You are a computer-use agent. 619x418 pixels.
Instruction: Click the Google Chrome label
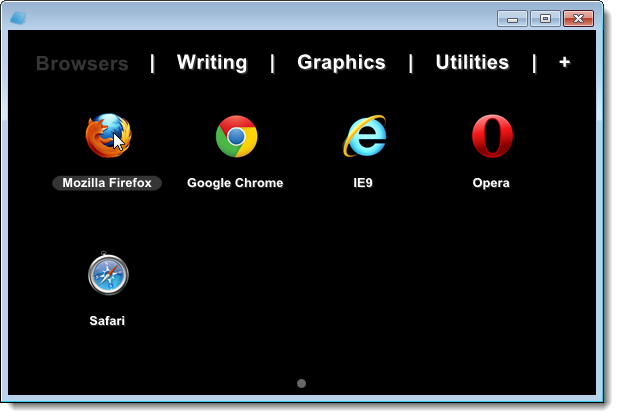(x=235, y=183)
